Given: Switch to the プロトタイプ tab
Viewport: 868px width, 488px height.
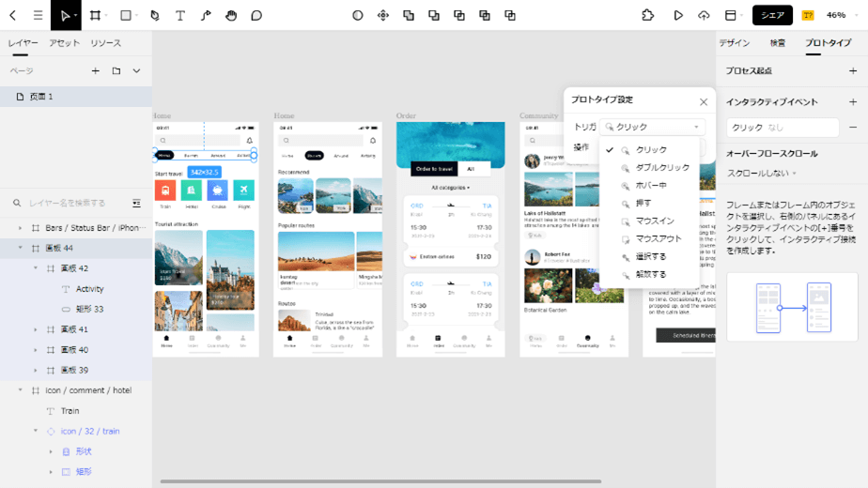Looking at the screenshot, I should pyautogui.click(x=829, y=43).
